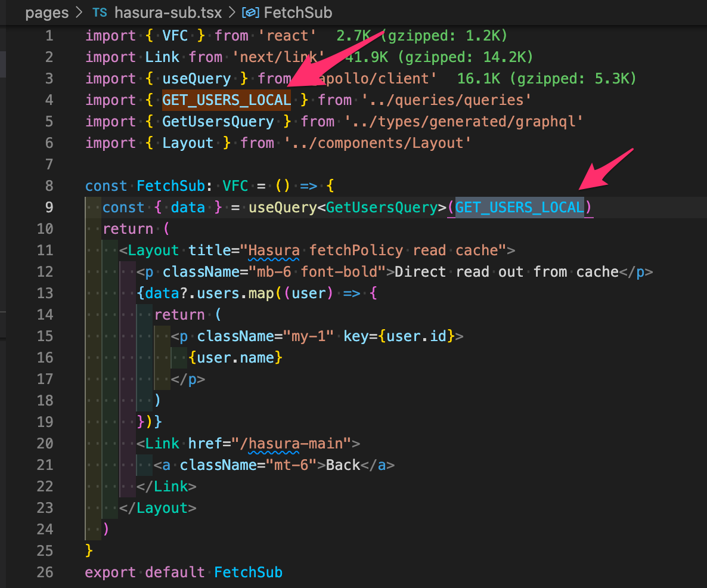Click the GetUsersQuery import on line 5

point(218,121)
